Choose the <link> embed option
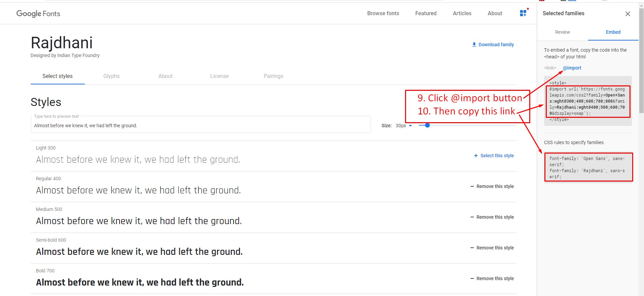 [x=550, y=68]
